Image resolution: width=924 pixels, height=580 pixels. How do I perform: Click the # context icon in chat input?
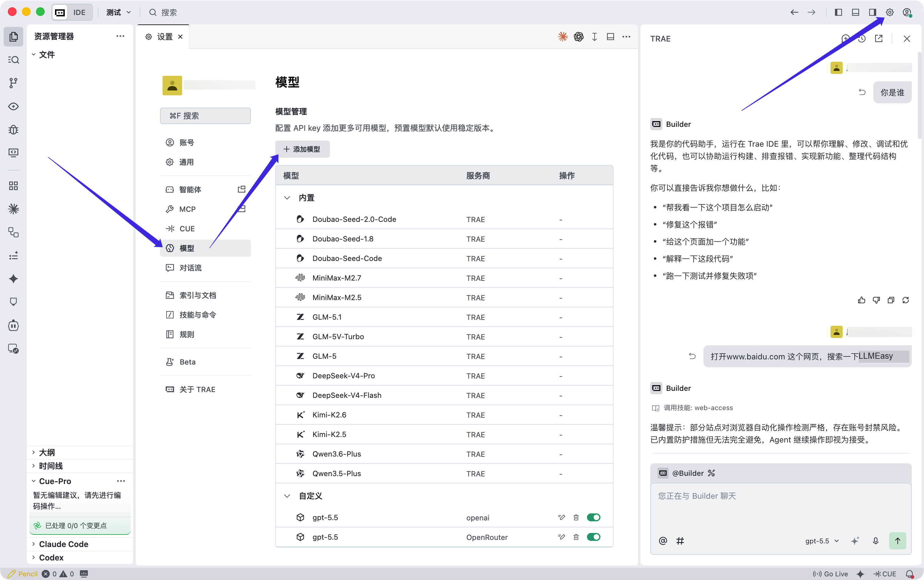[x=680, y=541]
